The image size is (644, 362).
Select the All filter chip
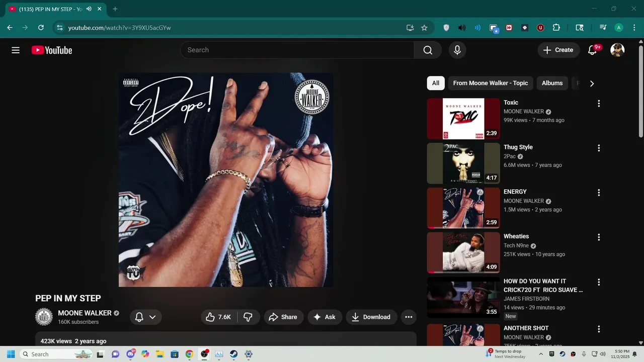(x=436, y=83)
